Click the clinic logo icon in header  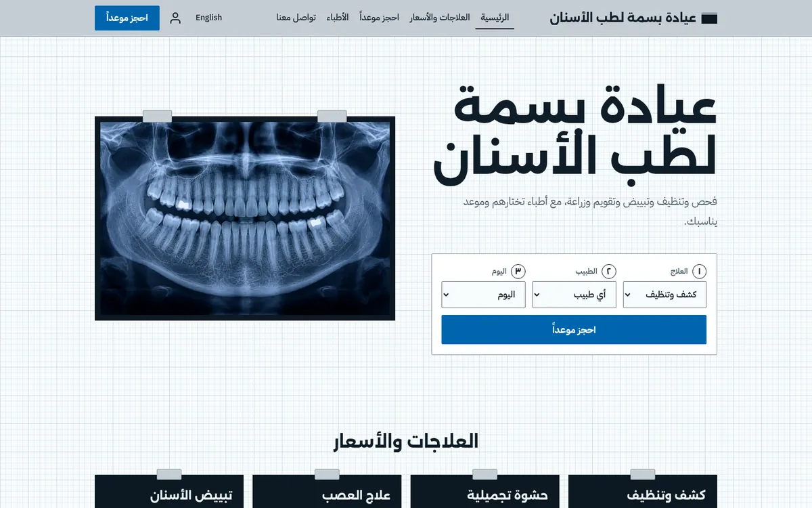[x=709, y=18]
